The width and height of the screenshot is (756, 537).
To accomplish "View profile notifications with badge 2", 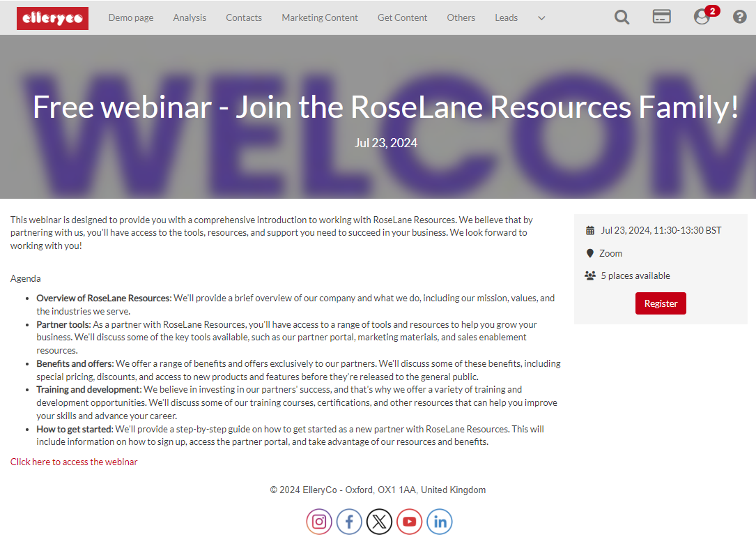I will click(x=702, y=17).
